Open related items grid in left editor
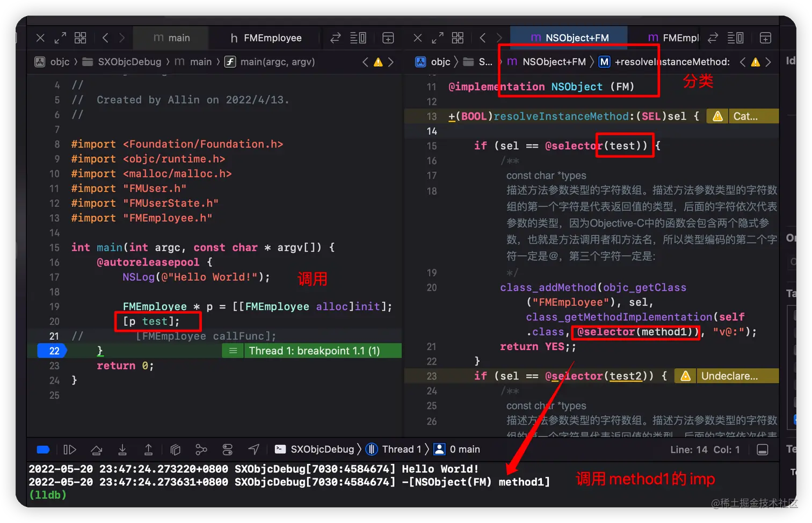Image resolution: width=812 pixels, height=523 pixels. (x=81, y=38)
